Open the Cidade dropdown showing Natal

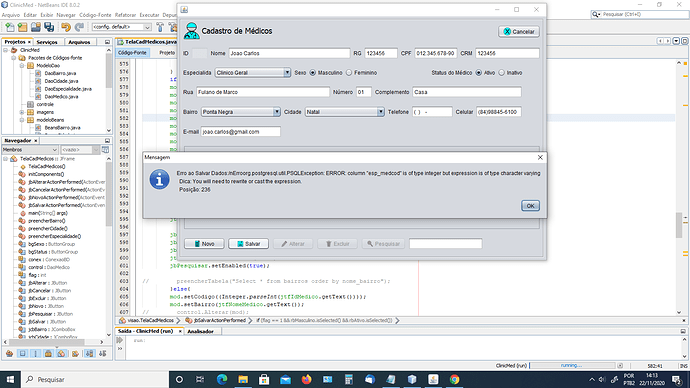(345, 112)
